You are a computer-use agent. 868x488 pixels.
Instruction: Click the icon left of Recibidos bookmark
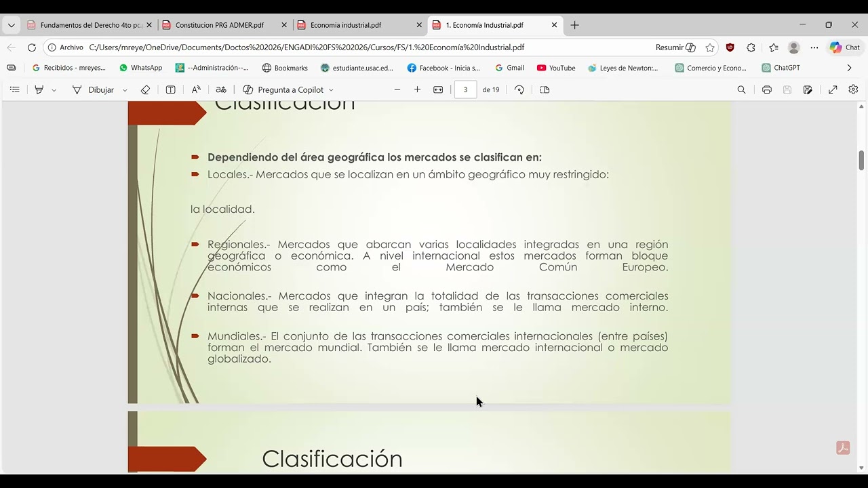[11, 68]
